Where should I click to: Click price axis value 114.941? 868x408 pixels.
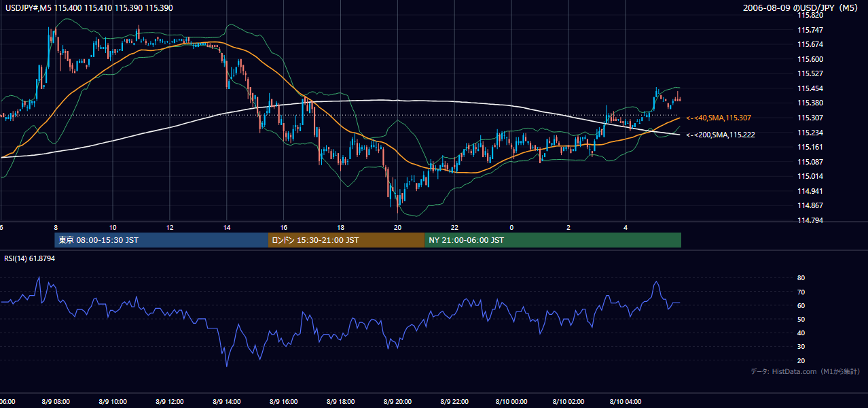point(810,191)
